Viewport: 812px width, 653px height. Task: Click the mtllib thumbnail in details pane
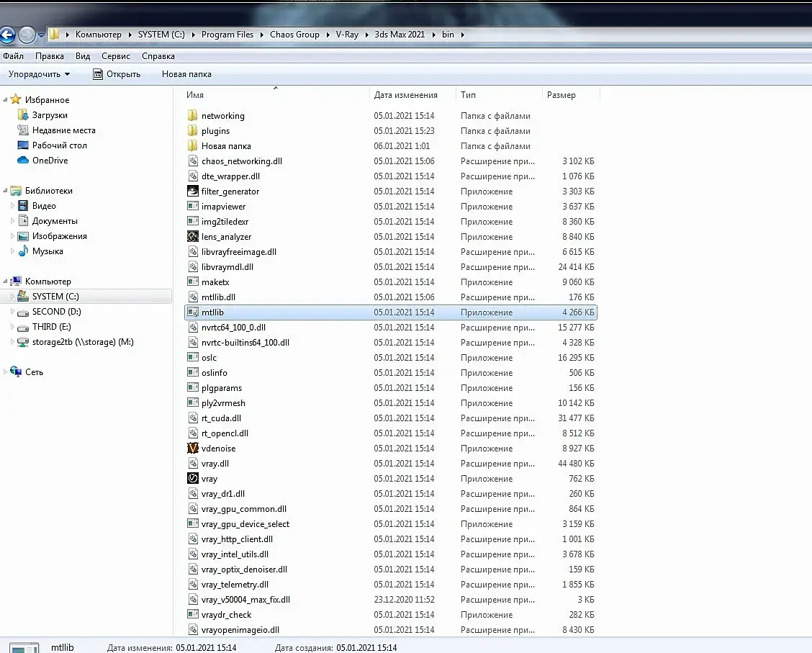(24, 647)
